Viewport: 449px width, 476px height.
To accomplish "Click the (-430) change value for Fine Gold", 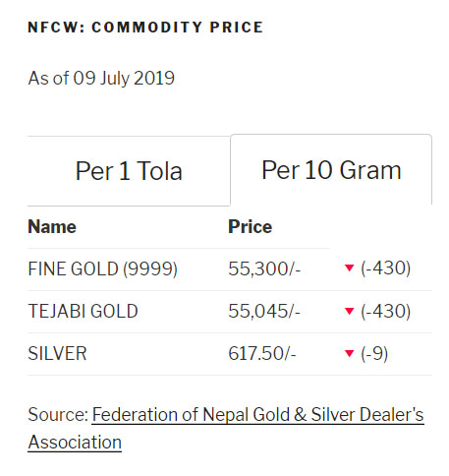I will point(385,268).
